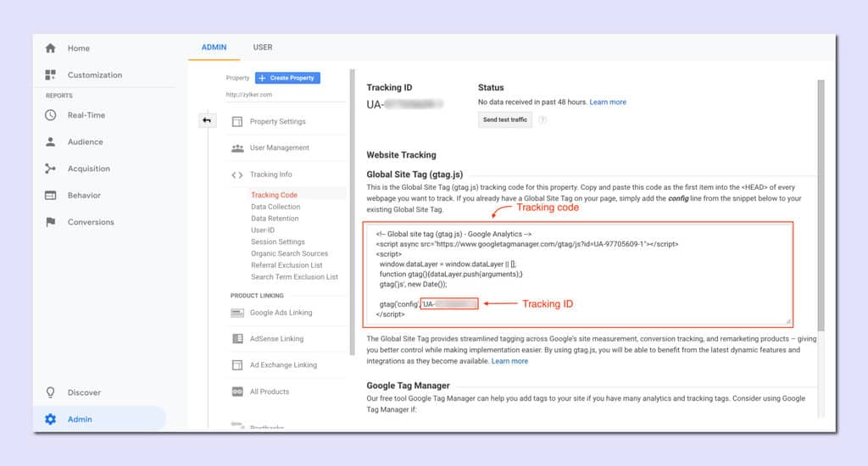Select Tracking Code submenu item
Viewport: 868px width, 466px height.
274,195
